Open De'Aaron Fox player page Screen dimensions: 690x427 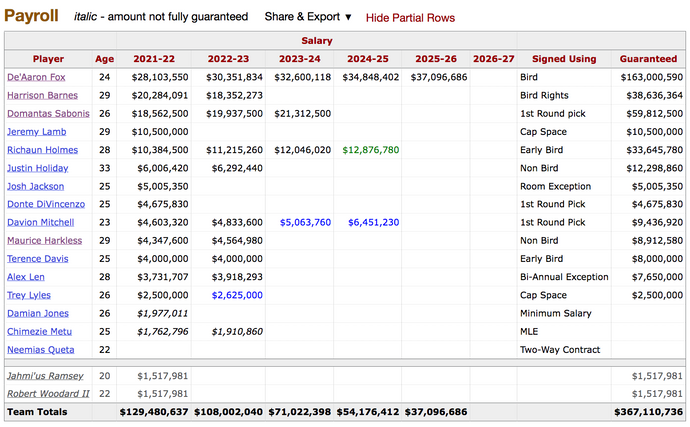pos(36,77)
